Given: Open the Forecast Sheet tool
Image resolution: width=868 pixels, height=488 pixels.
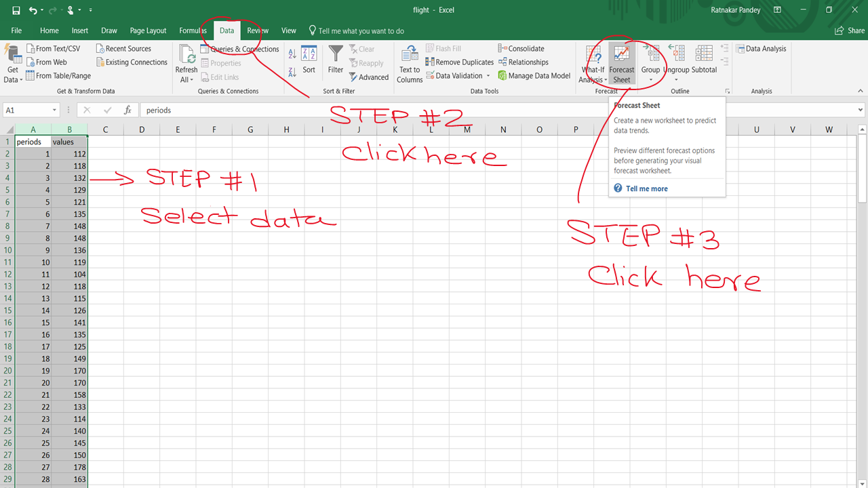Looking at the screenshot, I should 621,62.
